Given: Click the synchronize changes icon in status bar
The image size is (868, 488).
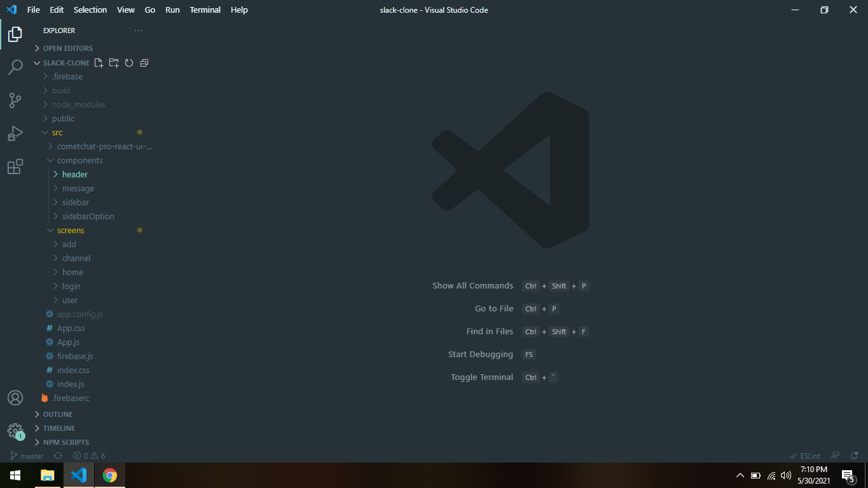Looking at the screenshot, I should (58, 456).
